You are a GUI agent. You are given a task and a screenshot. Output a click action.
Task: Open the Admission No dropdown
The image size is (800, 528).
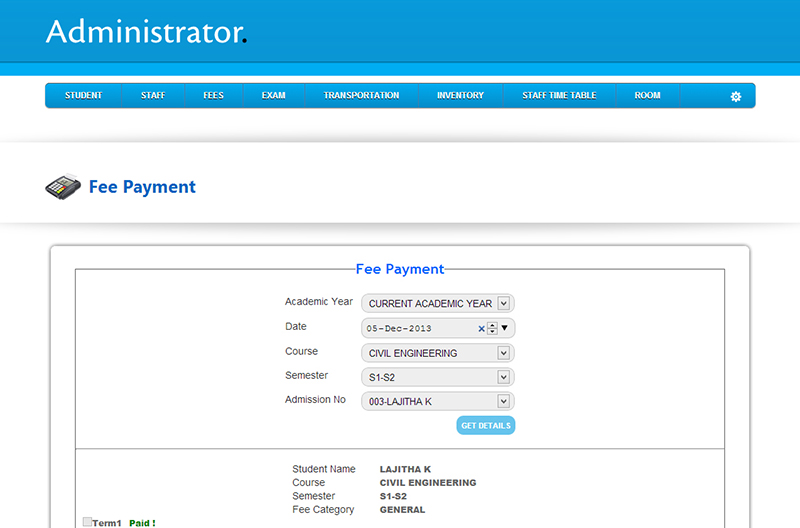tap(437, 401)
